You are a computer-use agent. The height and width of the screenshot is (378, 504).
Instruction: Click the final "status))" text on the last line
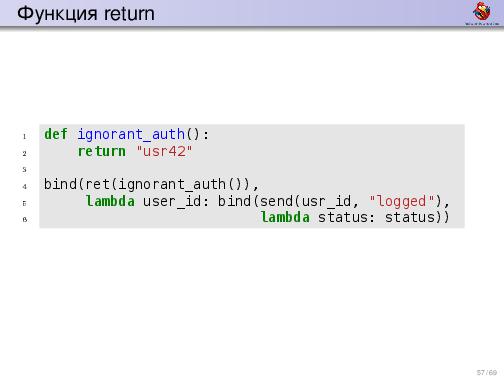pyautogui.click(x=417, y=217)
